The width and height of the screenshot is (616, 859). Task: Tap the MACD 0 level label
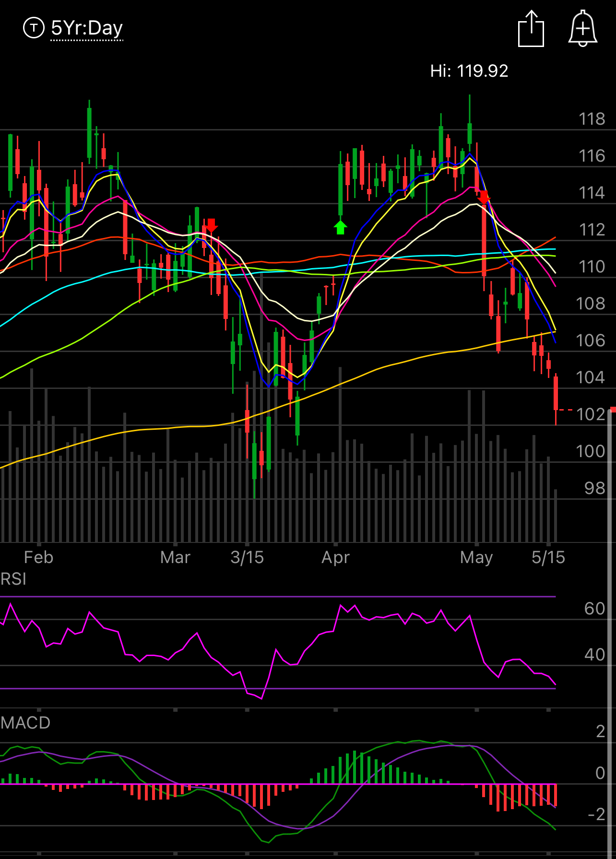tap(600, 773)
